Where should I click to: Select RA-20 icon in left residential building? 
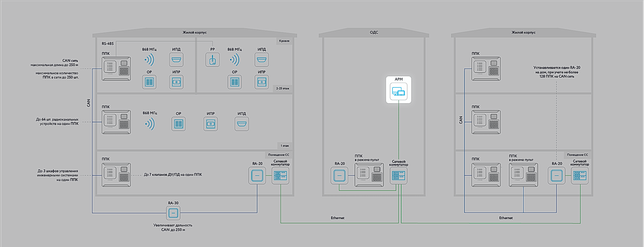pyautogui.click(x=257, y=175)
